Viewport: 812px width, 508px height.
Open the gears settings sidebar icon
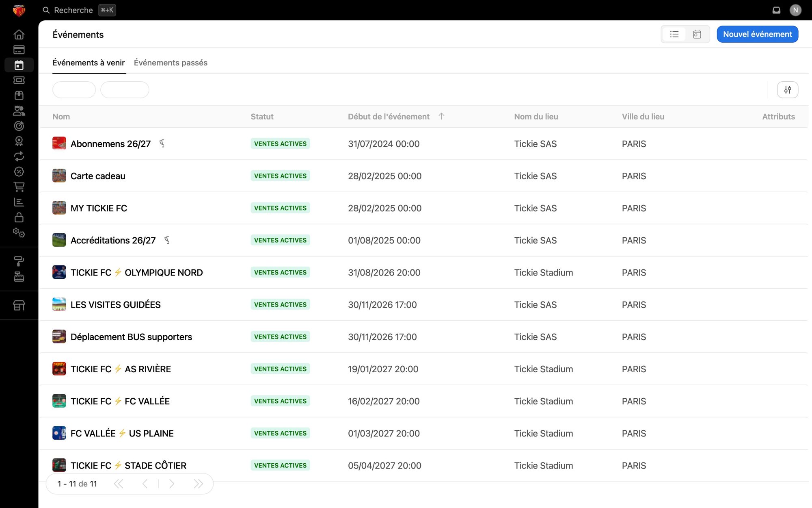[x=19, y=232]
